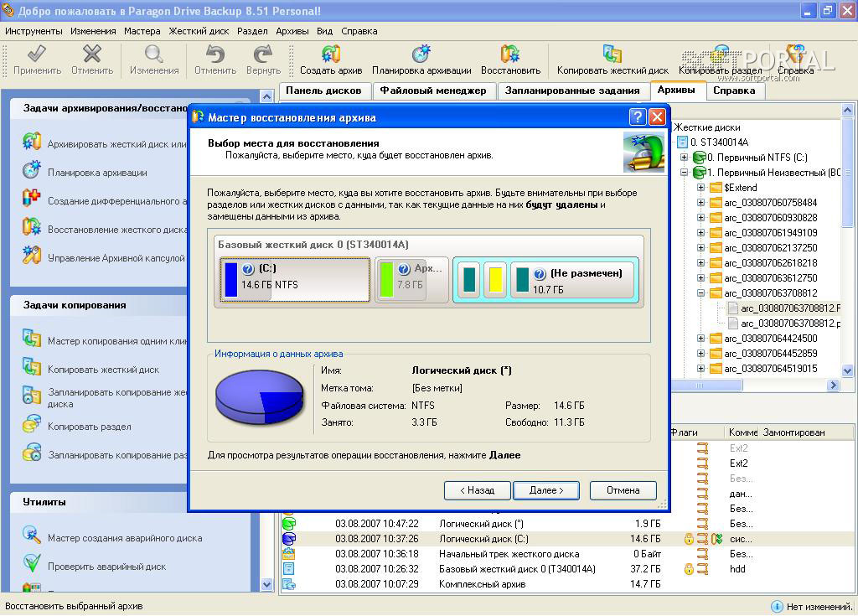The height and width of the screenshot is (616, 858).
Task: Select the blue (C:) 14.6 ГБ partition
Action: [x=295, y=280]
